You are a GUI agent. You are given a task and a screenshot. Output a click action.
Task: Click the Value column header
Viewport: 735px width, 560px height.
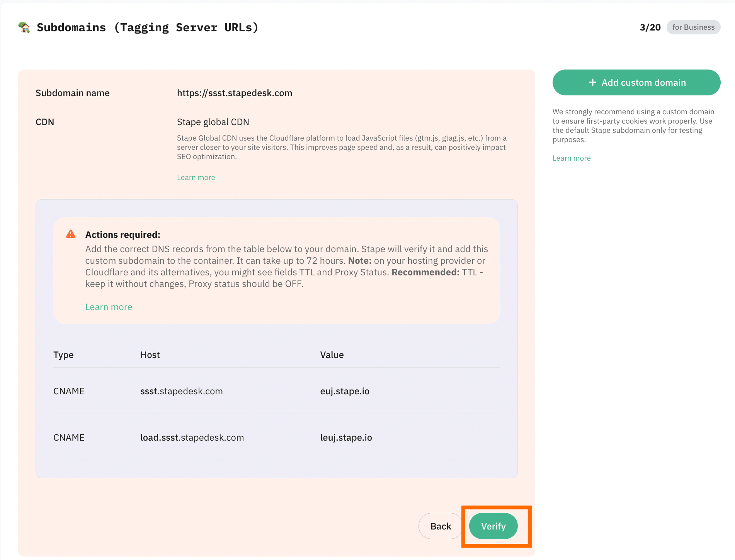pyautogui.click(x=332, y=355)
